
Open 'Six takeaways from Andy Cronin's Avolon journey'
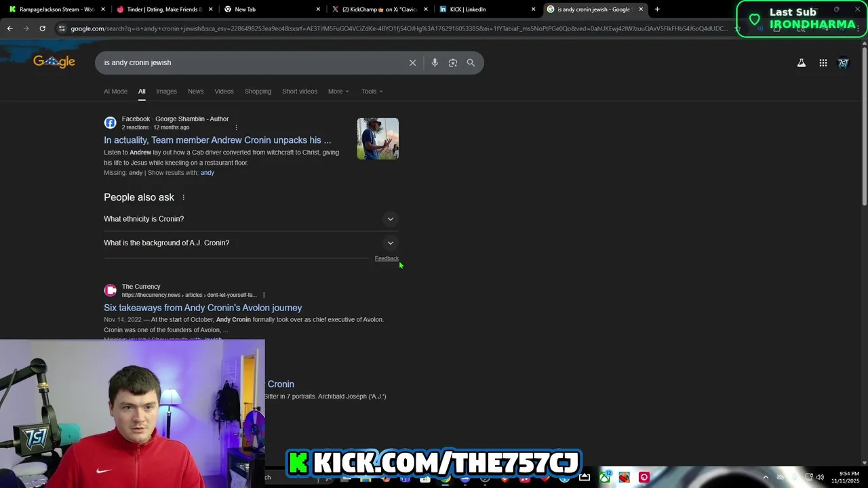click(x=203, y=308)
